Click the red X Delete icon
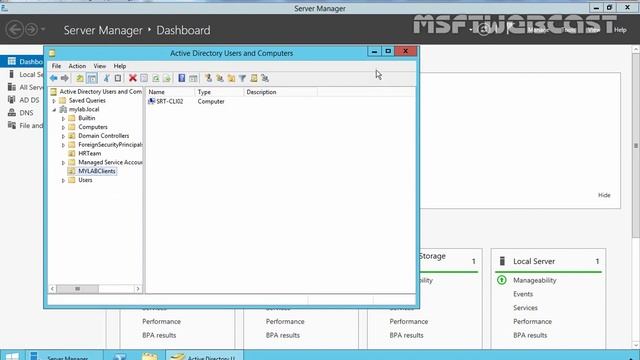The image size is (640, 360). (x=132, y=78)
